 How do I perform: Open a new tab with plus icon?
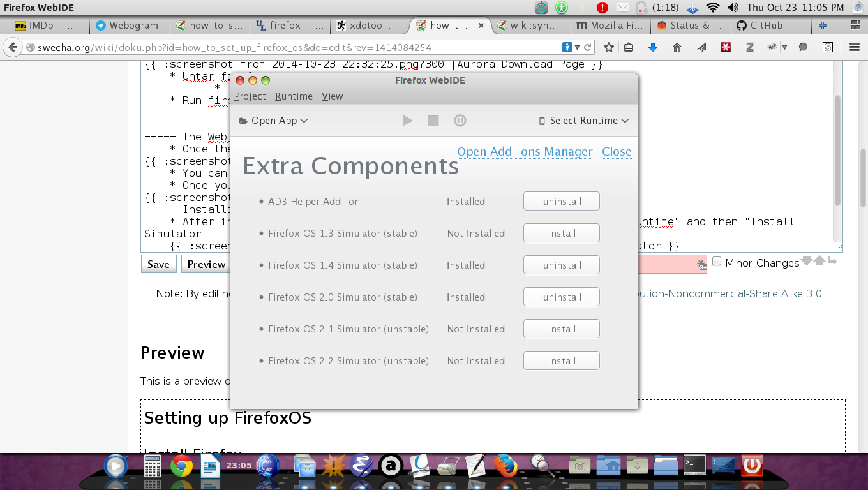pyautogui.click(x=823, y=26)
